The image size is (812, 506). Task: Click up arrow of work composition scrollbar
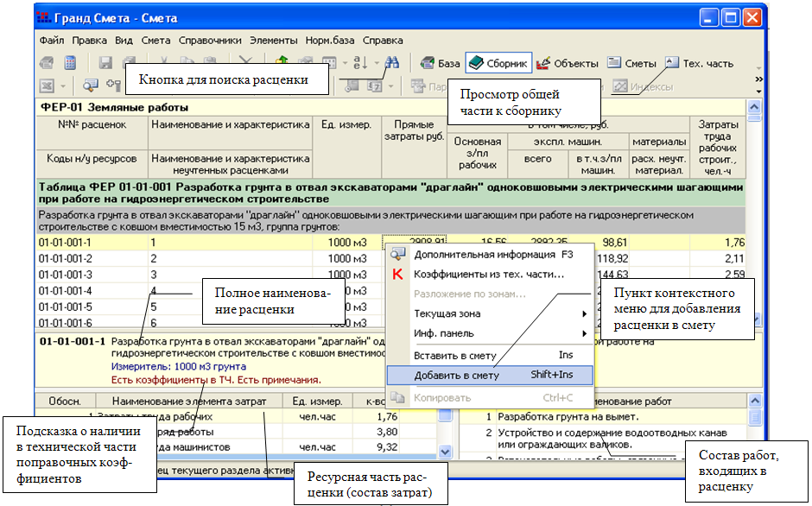[x=754, y=401]
